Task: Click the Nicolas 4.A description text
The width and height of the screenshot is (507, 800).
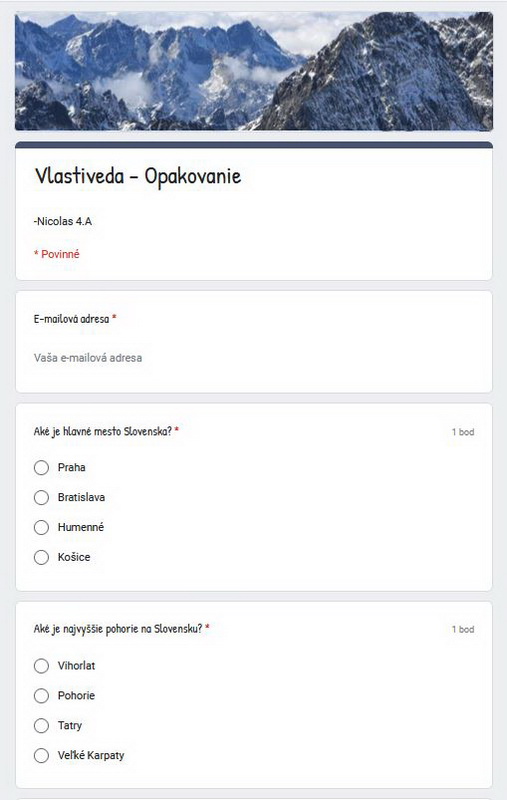Action: pyautogui.click(x=63, y=221)
